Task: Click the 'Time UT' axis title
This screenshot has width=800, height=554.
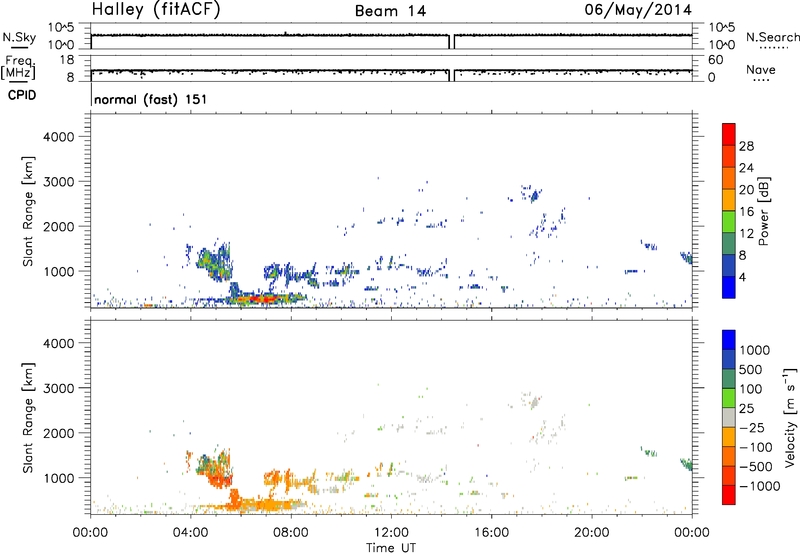Action: (x=391, y=548)
